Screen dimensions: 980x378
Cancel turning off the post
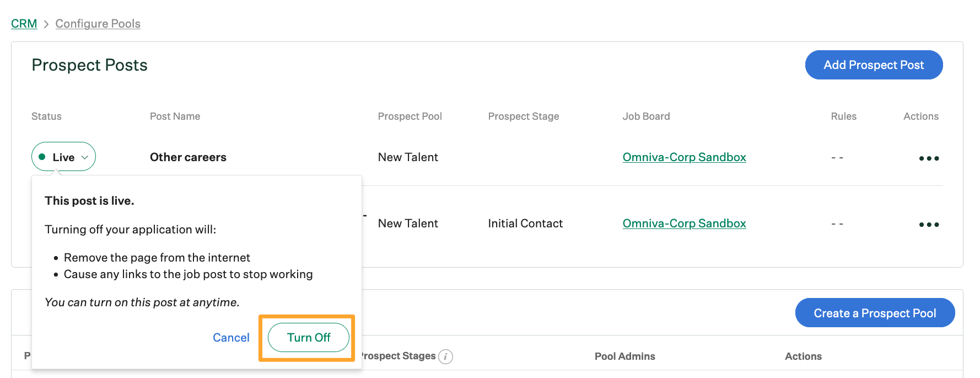[231, 338]
